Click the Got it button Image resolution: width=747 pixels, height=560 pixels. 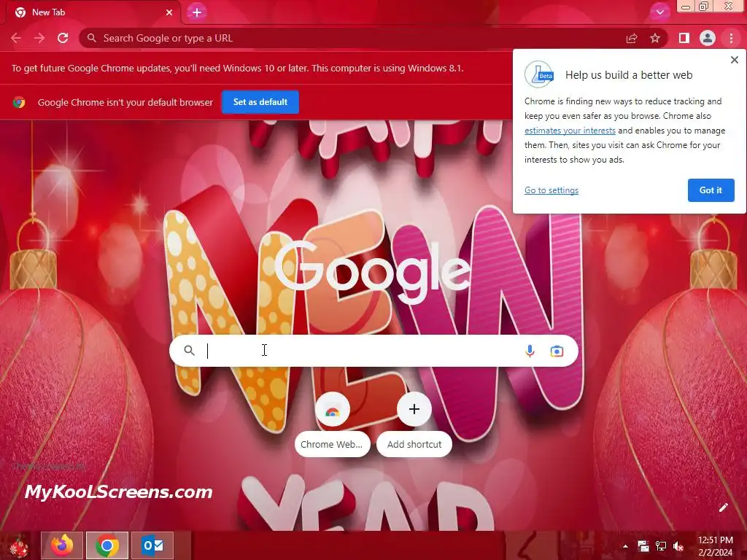point(711,190)
